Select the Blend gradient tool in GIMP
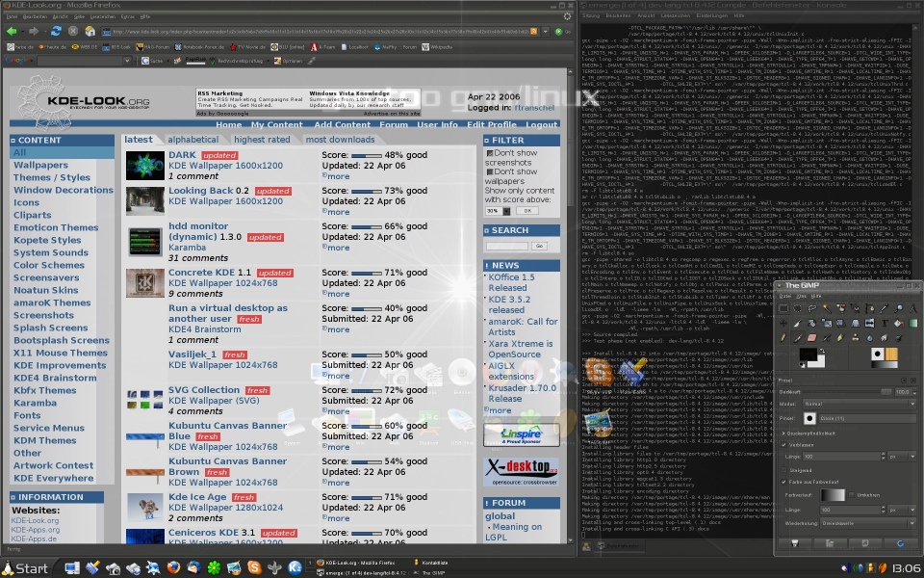The height and width of the screenshot is (578, 924). point(913,324)
